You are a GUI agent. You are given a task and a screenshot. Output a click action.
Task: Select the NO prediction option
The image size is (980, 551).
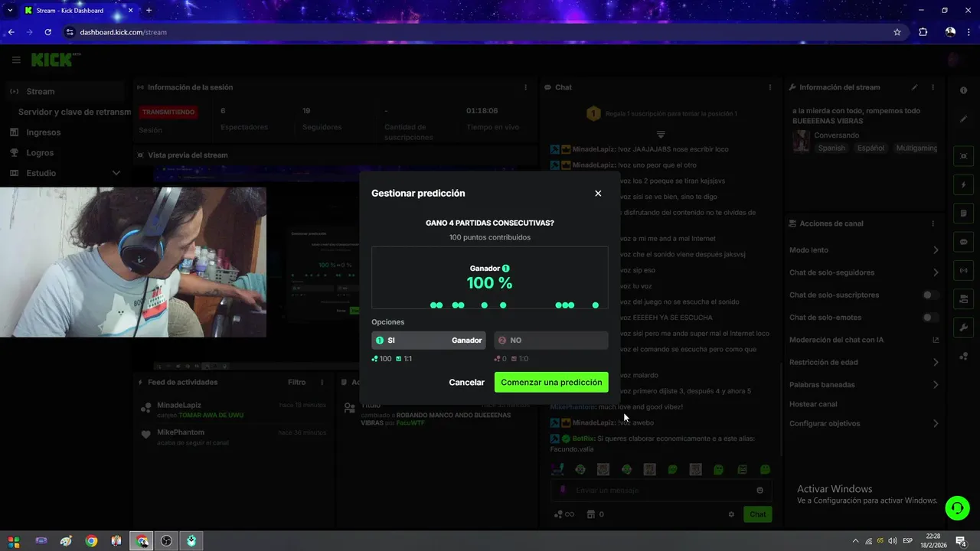(551, 341)
